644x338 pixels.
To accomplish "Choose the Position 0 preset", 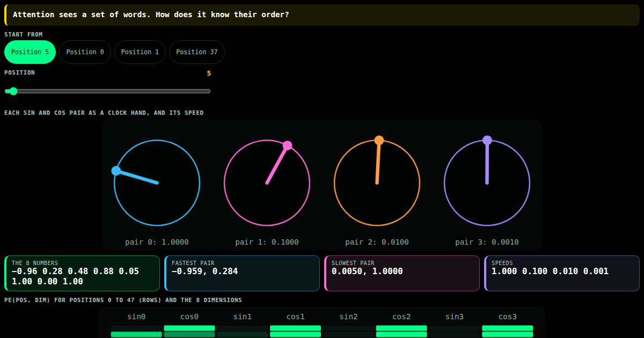I will (85, 52).
